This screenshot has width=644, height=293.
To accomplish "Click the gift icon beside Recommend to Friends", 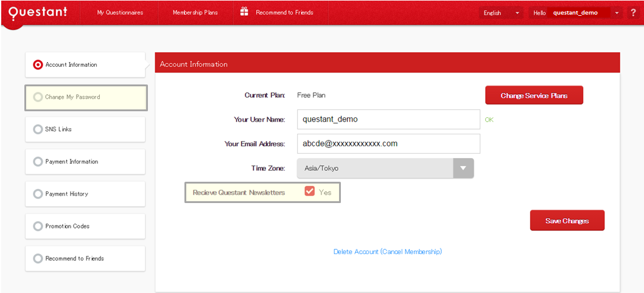I will [244, 12].
